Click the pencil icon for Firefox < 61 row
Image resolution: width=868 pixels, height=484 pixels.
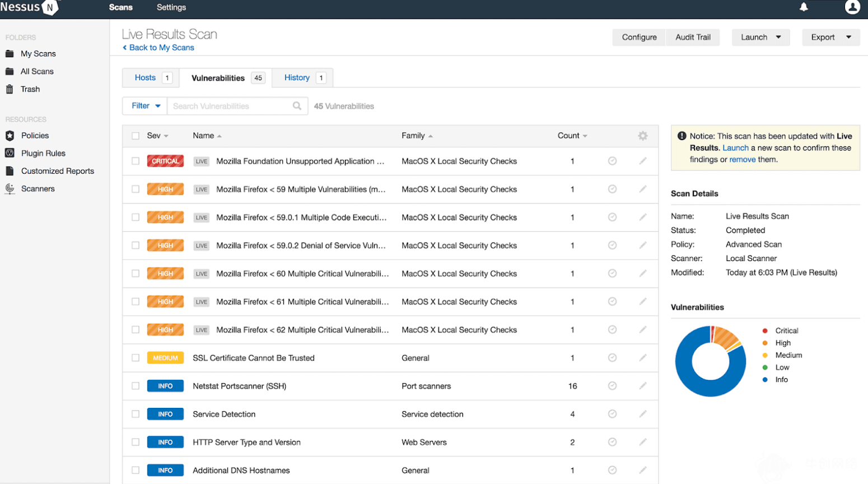(642, 301)
